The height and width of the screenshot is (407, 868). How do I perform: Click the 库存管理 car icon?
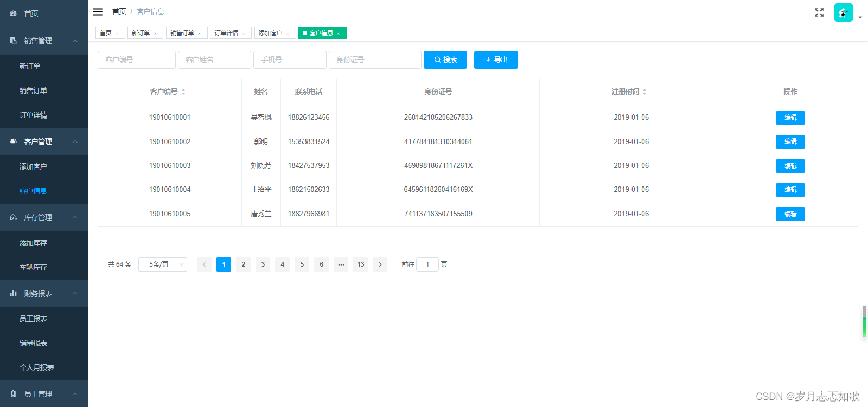[13, 217]
